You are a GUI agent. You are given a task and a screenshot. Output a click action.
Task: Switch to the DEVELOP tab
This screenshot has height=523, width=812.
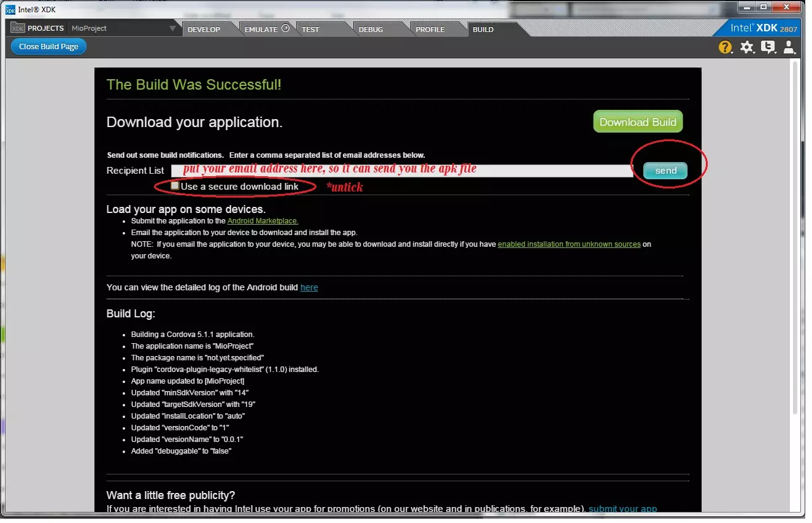(204, 29)
